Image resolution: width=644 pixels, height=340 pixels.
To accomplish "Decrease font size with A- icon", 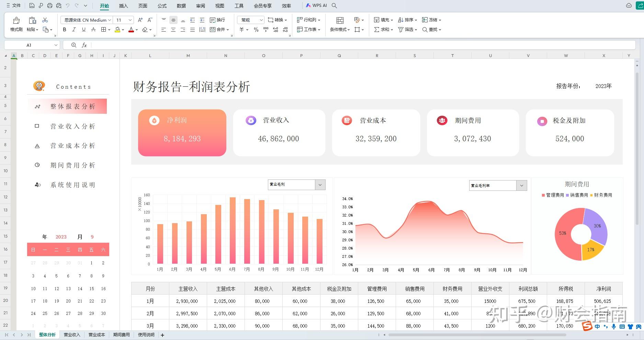I will point(150,20).
